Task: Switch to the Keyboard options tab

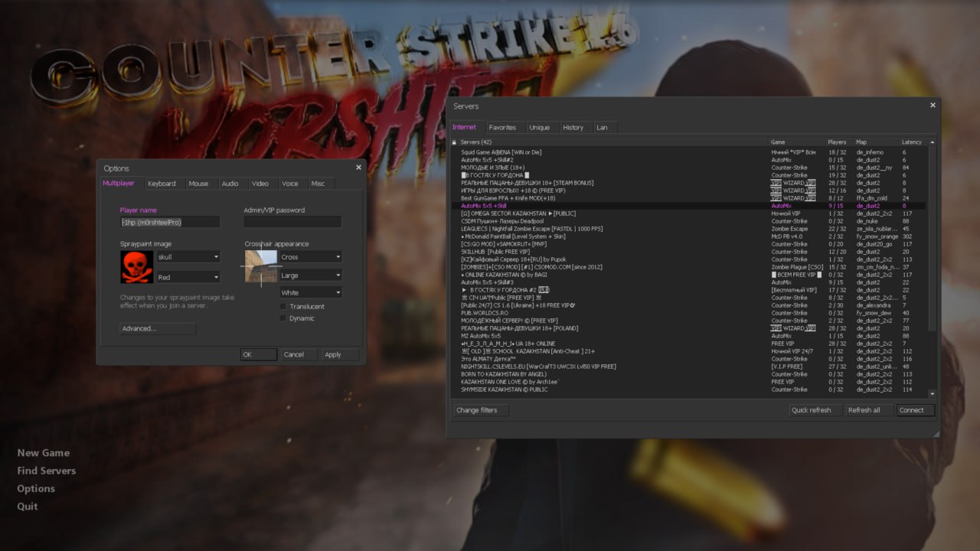Action: [162, 184]
